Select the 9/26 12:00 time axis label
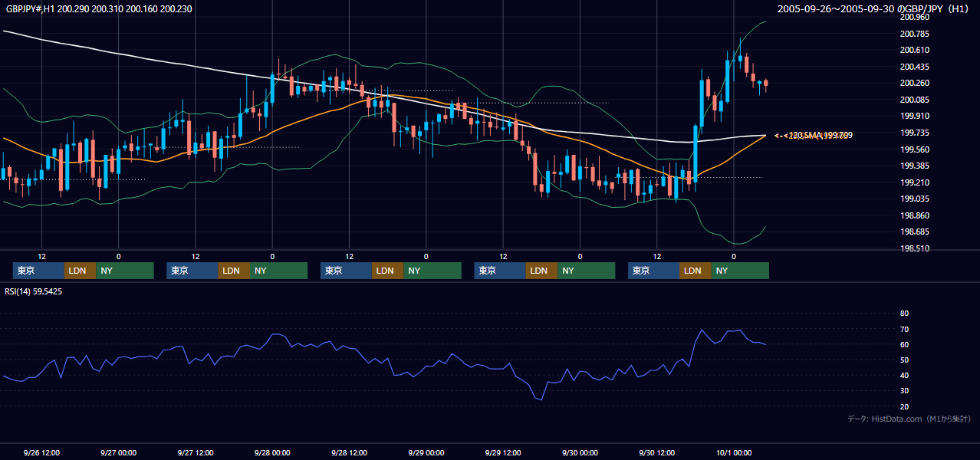 41,453
